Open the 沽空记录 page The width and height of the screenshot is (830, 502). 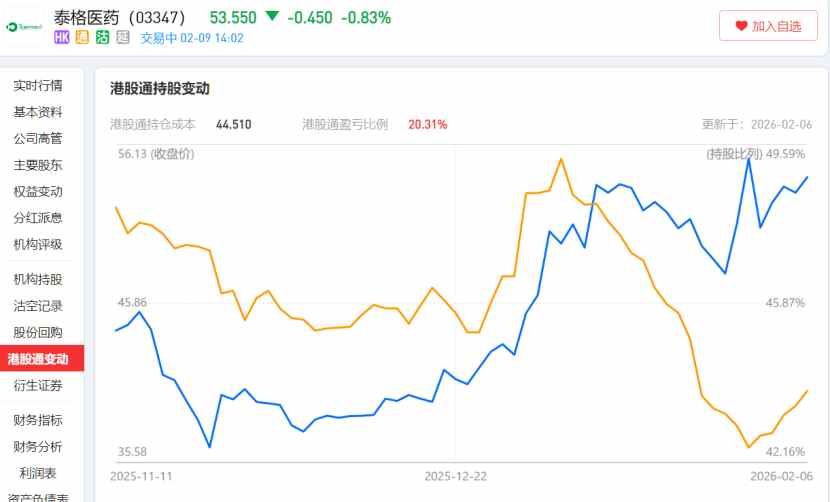click(x=38, y=306)
